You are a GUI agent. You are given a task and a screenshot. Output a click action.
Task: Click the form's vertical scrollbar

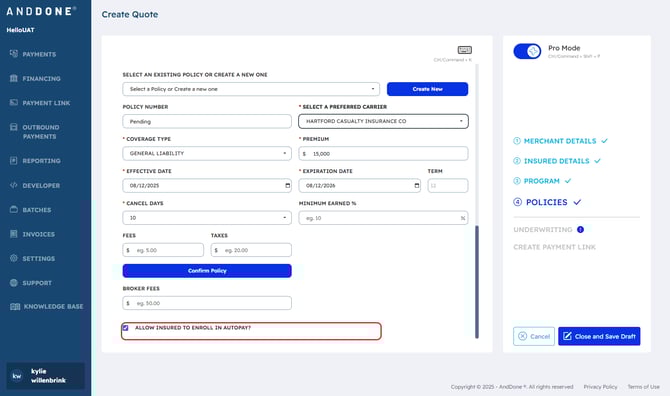477,282
